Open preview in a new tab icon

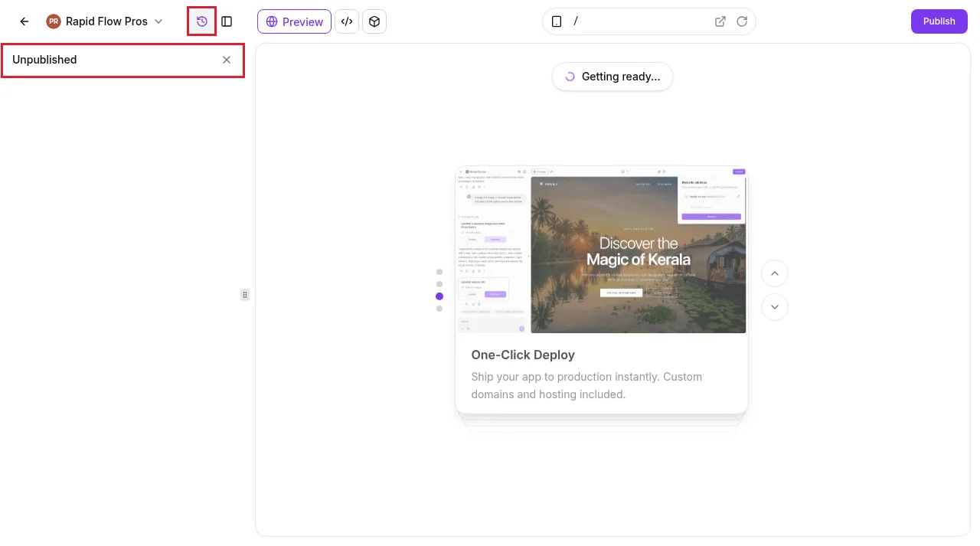pos(720,21)
